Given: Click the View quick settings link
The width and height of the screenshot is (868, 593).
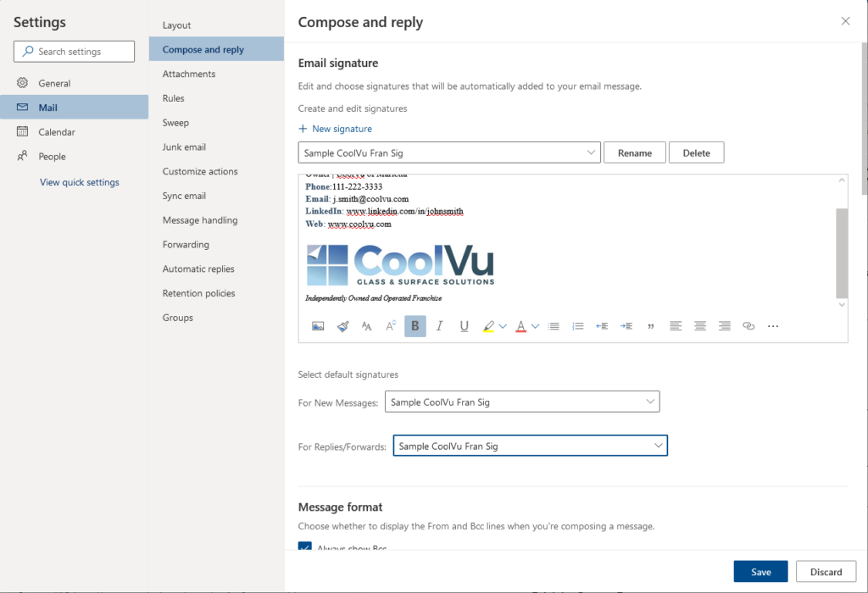Looking at the screenshot, I should click(x=80, y=182).
